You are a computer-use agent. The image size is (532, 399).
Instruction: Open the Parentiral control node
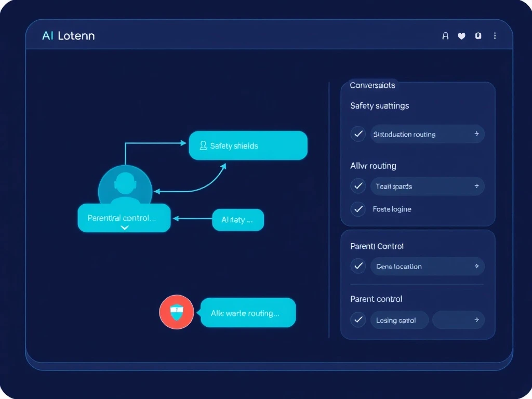point(124,218)
